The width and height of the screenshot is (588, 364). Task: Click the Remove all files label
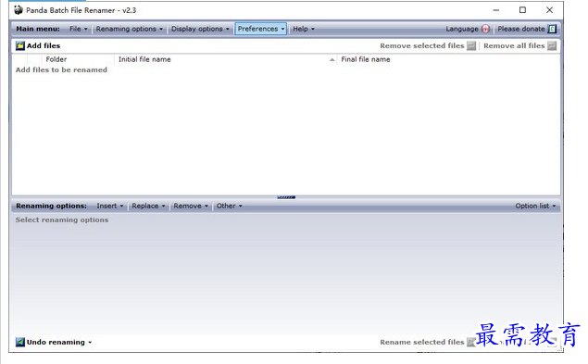tap(514, 45)
